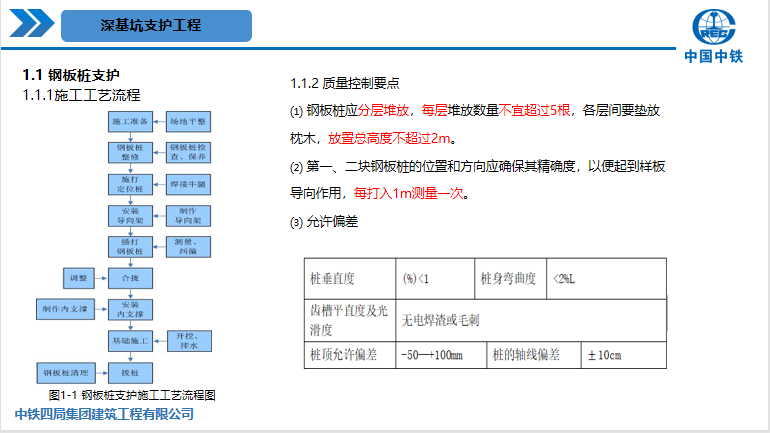Click the China Railway CREC globe logo
Image resolution: width=770 pixels, height=433 pixels.
pos(714,27)
